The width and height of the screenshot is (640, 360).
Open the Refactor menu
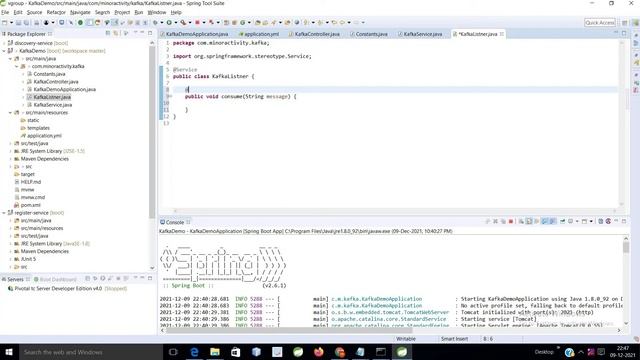[x=56, y=12]
